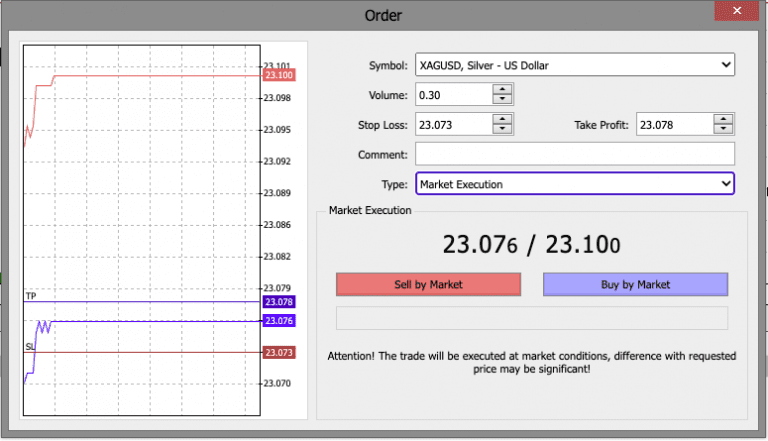The height and width of the screenshot is (441, 768).
Task: Click the 23.073 SL price label on chart
Action: pos(278,352)
